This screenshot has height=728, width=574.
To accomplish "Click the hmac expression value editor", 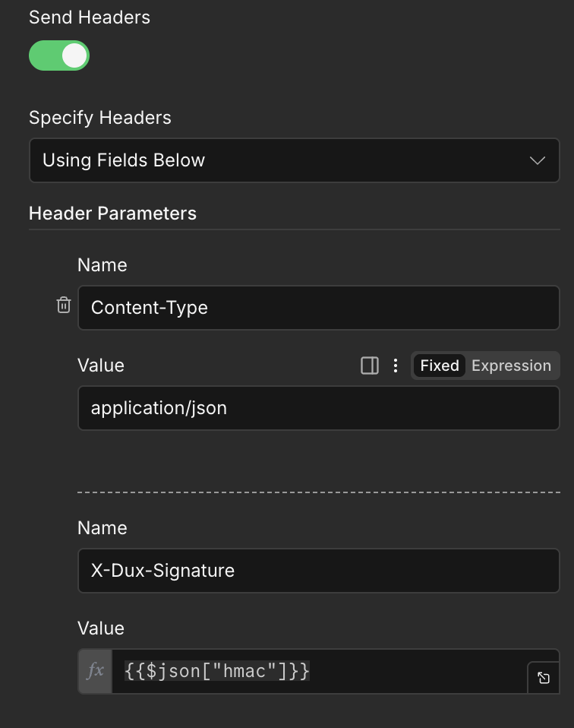I will (x=319, y=671).
